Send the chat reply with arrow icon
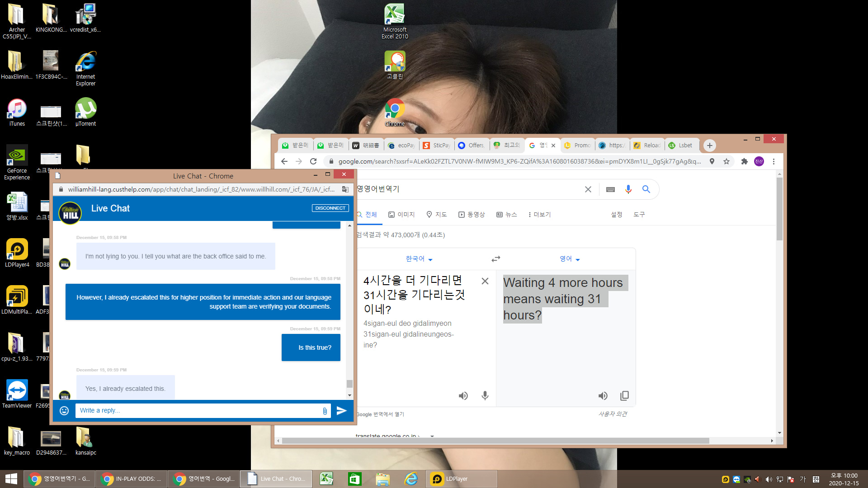Image resolution: width=868 pixels, height=488 pixels. [x=342, y=410]
